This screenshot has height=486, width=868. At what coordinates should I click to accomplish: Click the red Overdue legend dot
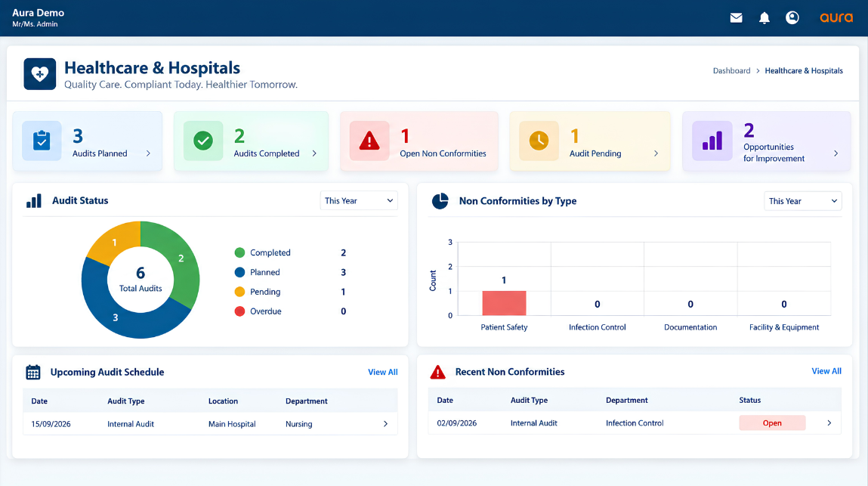point(239,311)
